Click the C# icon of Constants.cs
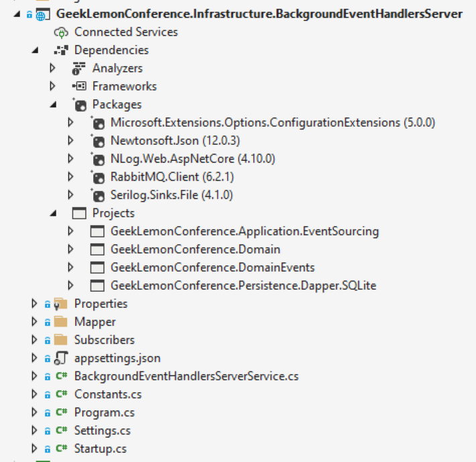 pyautogui.click(x=62, y=394)
